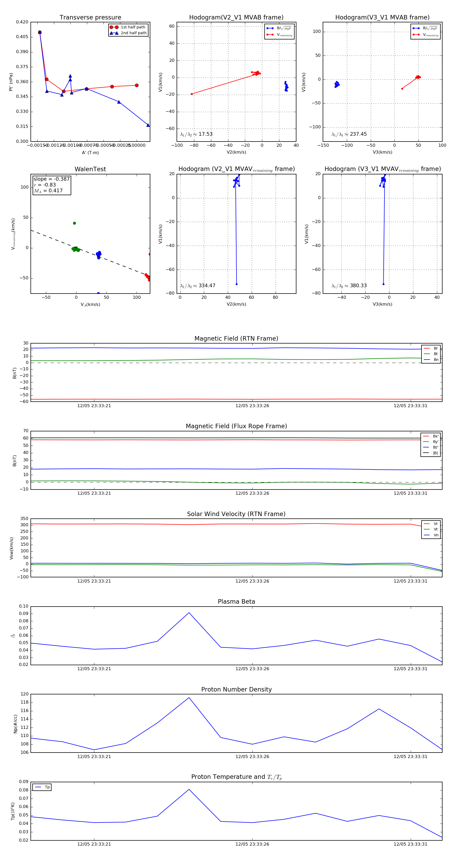473x868 pixels.
Task: Click the 'WalenTest' plot title
Action: [x=90, y=169]
